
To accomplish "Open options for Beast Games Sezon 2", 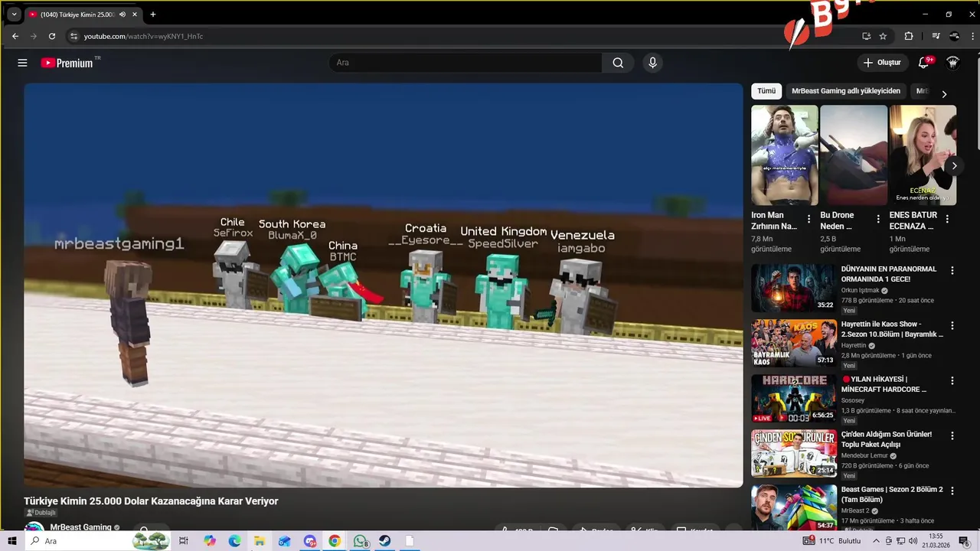I will (x=952, y=491).
